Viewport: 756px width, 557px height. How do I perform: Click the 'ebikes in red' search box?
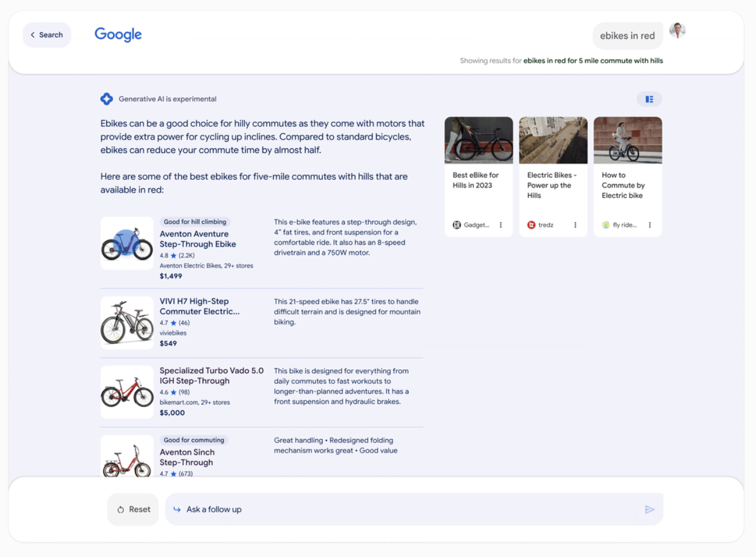coord(628,36)
